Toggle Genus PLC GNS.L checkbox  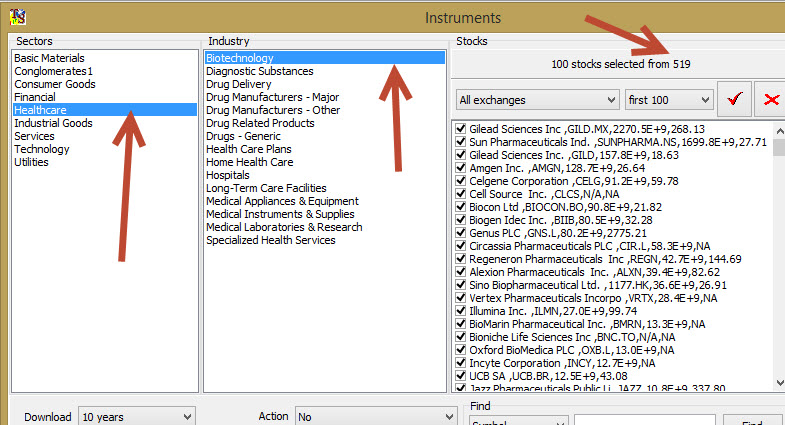tap(461, 233)
